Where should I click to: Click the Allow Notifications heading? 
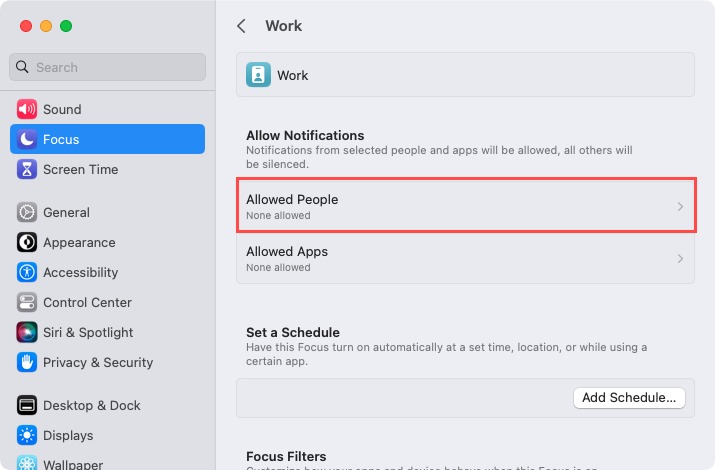305,135
